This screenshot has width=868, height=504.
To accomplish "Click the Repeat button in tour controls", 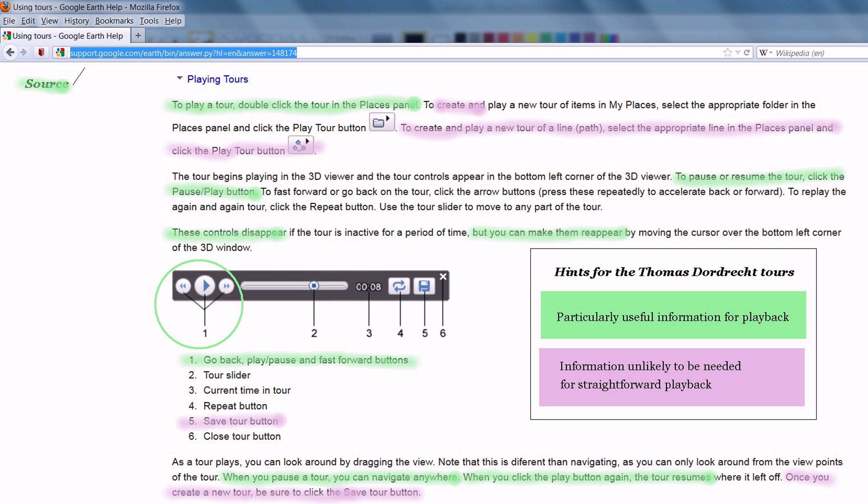I will [399, 286].
